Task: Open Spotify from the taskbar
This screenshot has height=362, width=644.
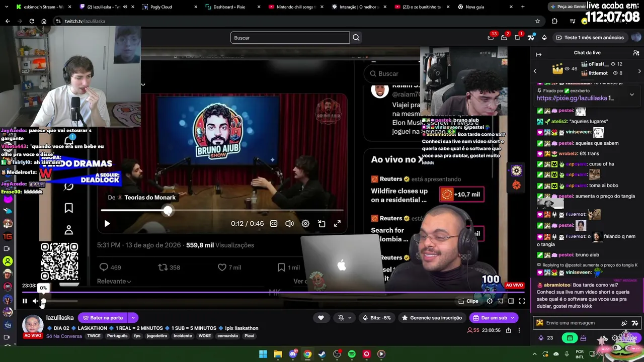Action: click(352, 354)
